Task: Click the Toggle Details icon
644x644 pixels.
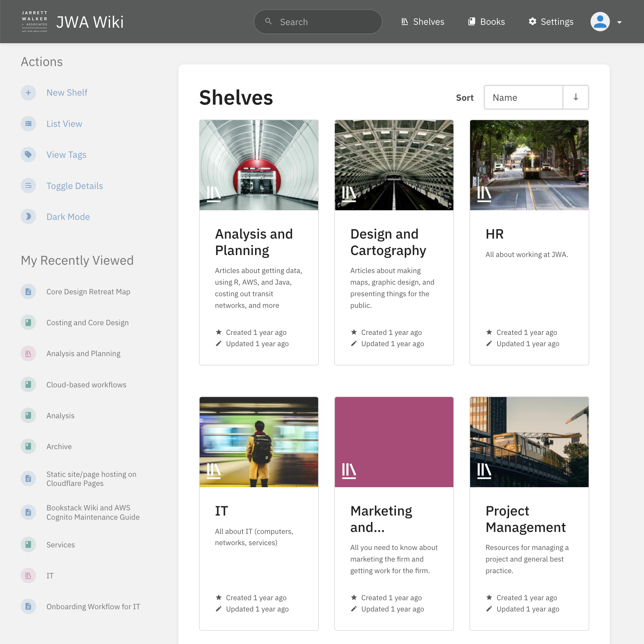Action: [28, 186]
